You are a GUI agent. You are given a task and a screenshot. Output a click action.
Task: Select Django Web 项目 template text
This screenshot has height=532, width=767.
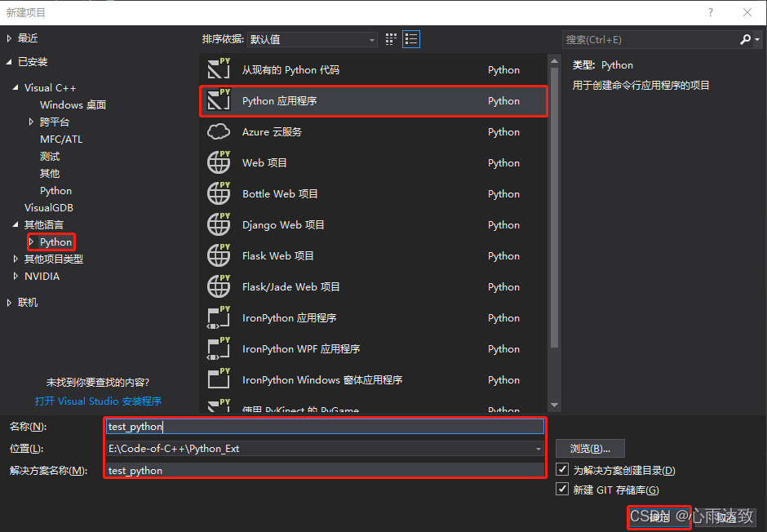click(x=283, y=225)
